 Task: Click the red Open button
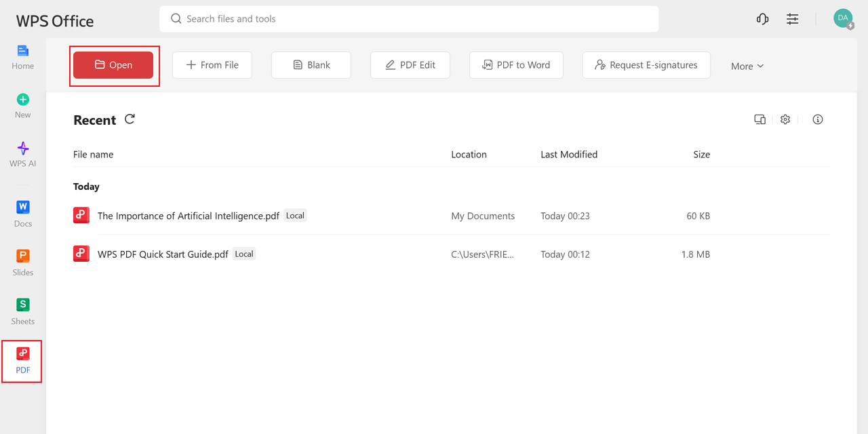click(x=113, y=65)
